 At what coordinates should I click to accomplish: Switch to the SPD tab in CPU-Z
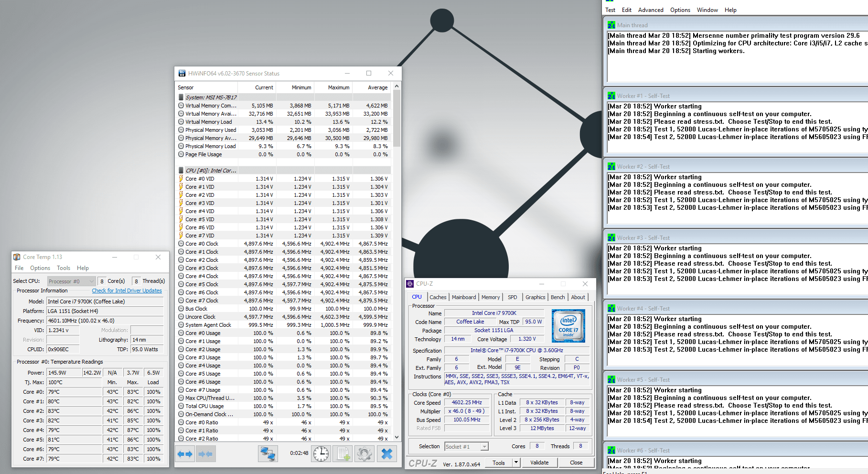click(x=513, y=297)
